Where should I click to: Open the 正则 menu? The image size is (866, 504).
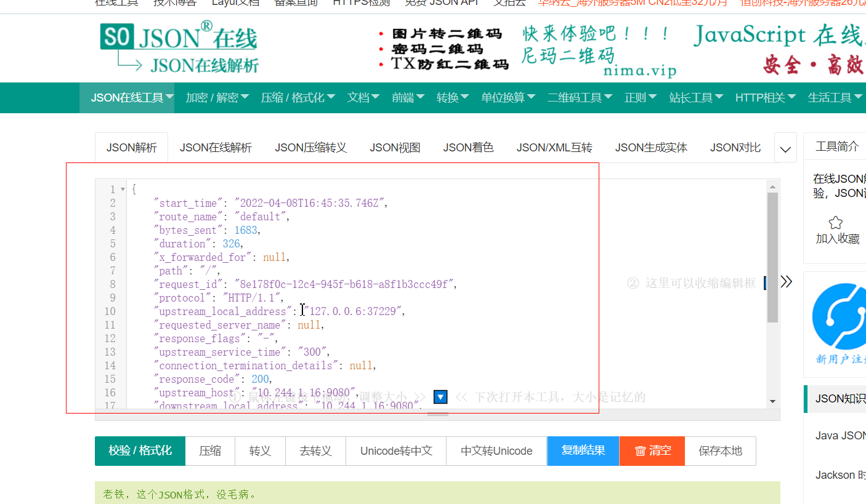pos(641,97)
